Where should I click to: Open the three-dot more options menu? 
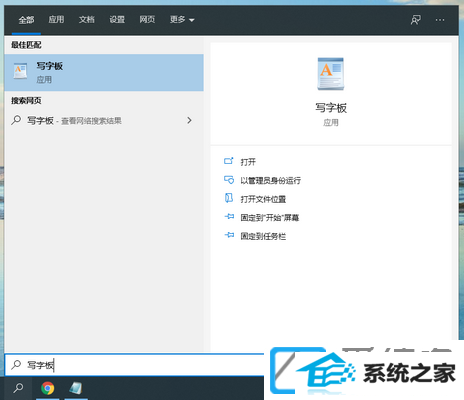coord(440,20)
